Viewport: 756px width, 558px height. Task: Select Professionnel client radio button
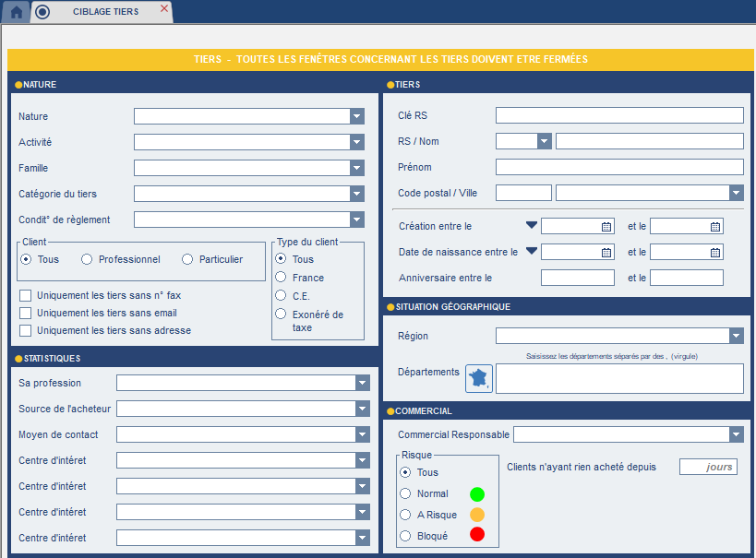click(x=87, y=259)
